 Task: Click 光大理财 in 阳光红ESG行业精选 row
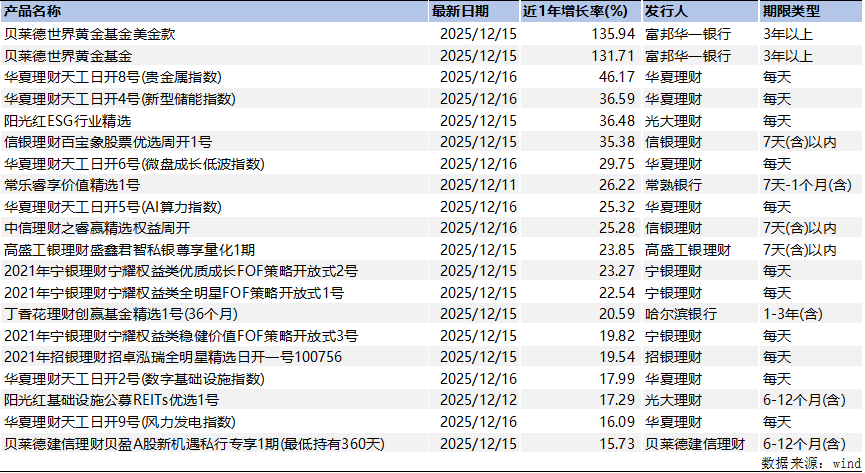[x=674, y=121]
